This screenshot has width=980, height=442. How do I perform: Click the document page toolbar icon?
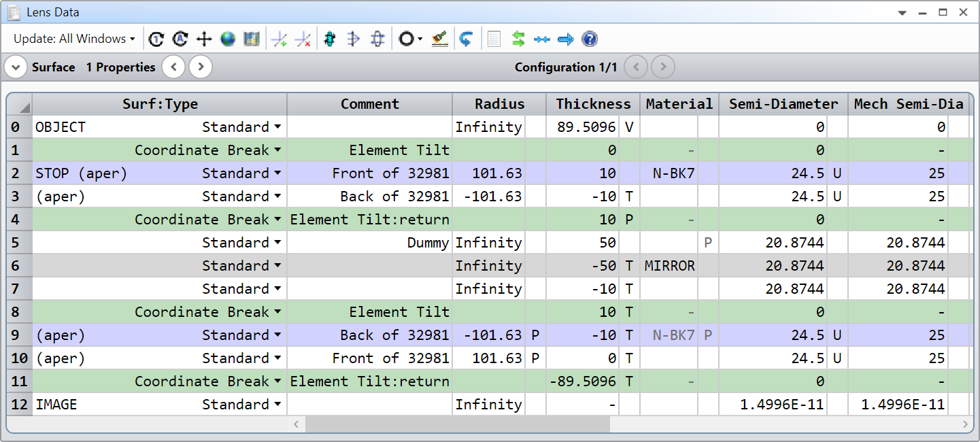[494, 39]
